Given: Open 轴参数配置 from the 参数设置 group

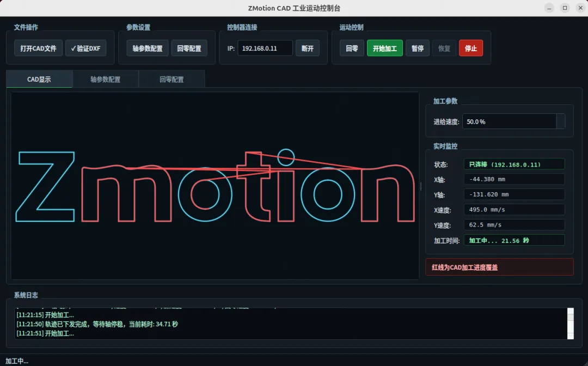Looking at the screenshot, I should 148,48.
